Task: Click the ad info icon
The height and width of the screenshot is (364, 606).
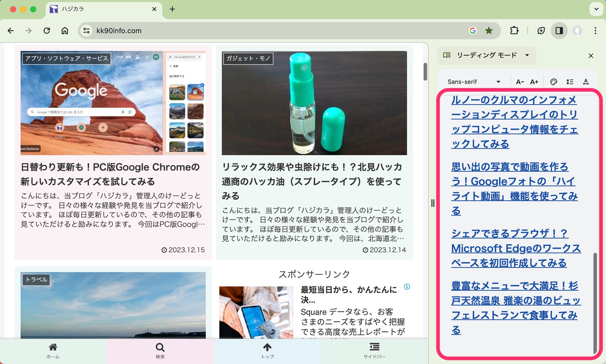Action: click(407, 287)
